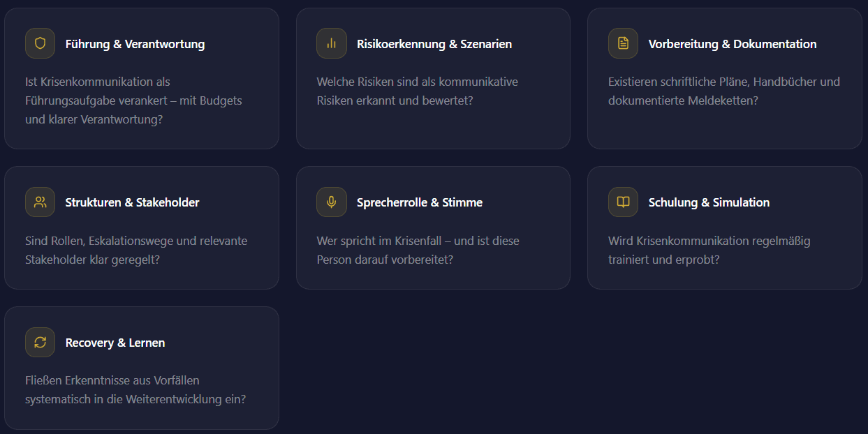This screenshot has height=434, width=868.
Task: Click the shield icon for Führung & Verantwortung
Action: tap(40, 43)
